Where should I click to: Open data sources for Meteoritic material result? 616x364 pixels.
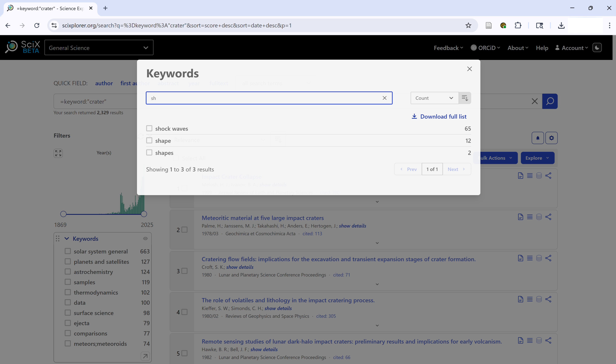[x=539, y=217]
